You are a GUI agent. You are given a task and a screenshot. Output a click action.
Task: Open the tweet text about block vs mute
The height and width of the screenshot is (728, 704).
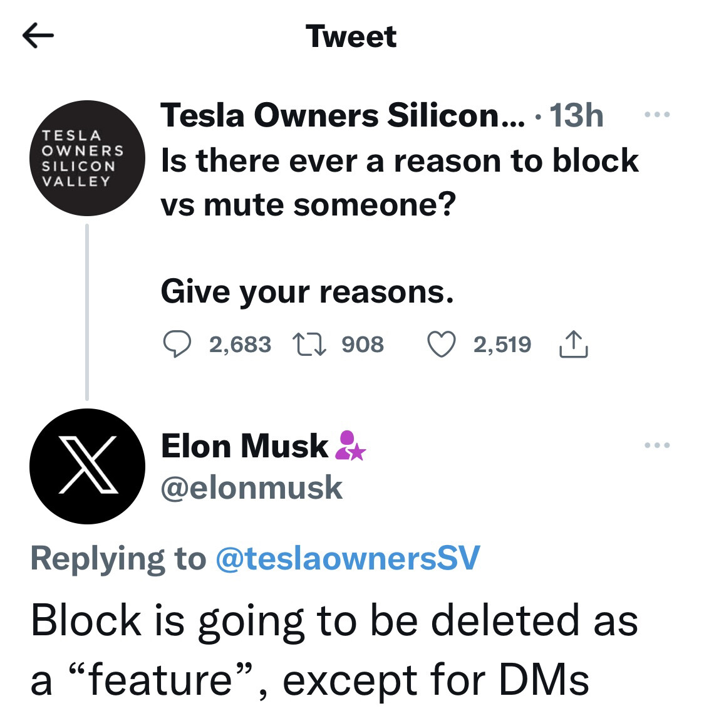pyautogui.click(x=400, y=226)
